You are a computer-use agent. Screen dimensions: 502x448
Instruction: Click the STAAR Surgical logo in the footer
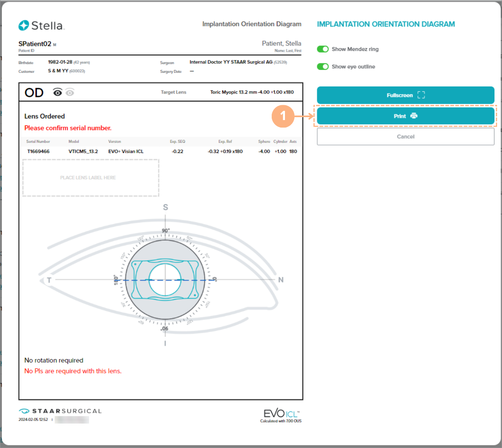pos(60,411)
